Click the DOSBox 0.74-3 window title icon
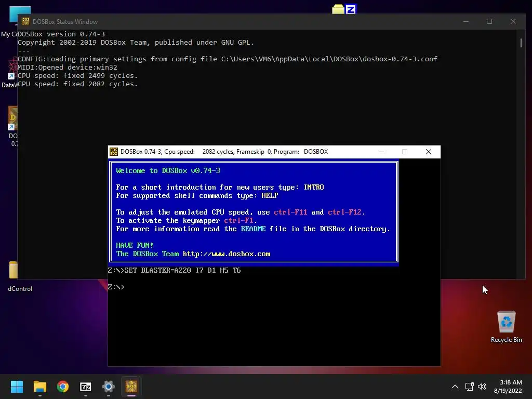 114,152
